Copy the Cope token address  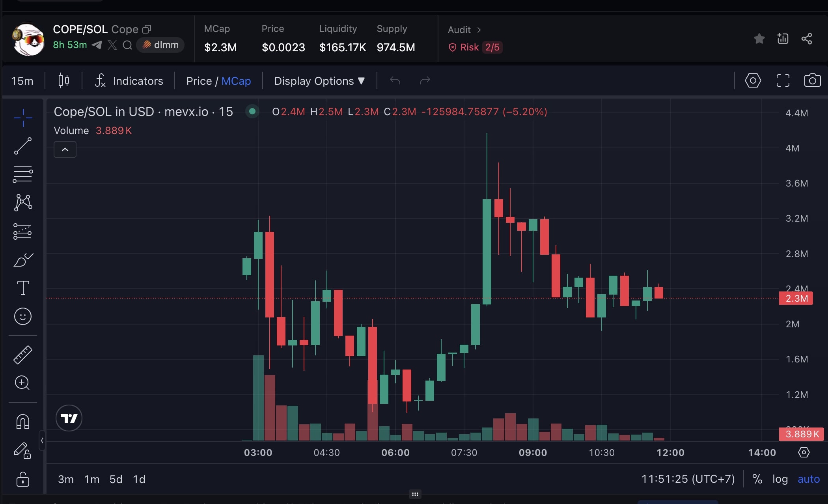coord(147,29)
